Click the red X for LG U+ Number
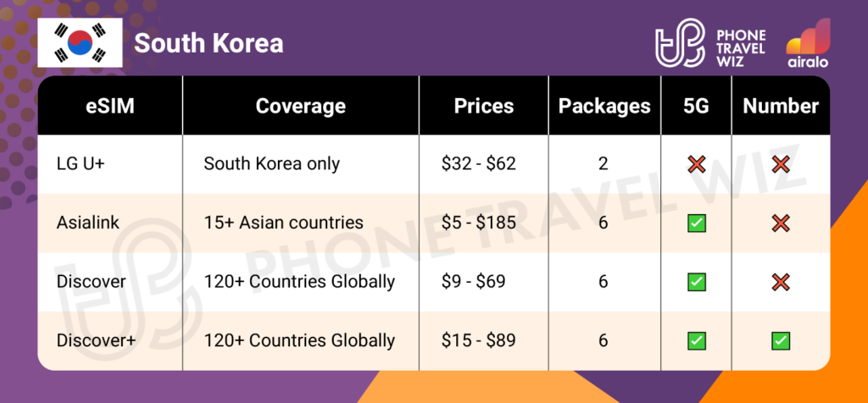The image size is (868, 403). 781,164
